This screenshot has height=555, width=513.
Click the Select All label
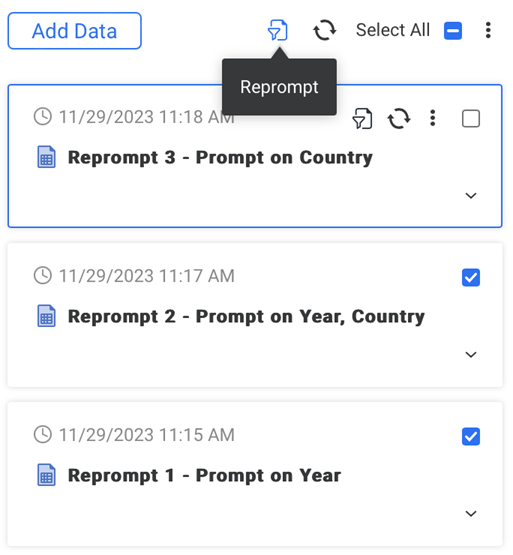tap(393, 30)
